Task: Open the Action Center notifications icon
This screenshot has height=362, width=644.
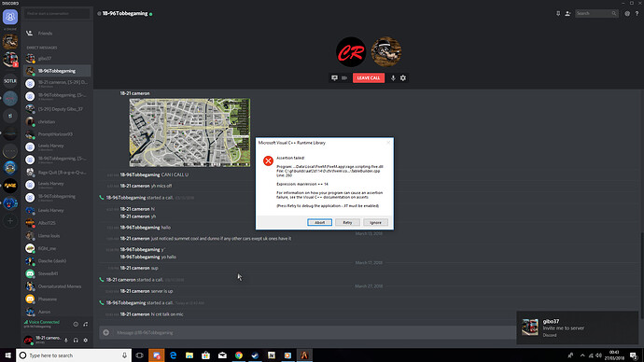Action: tap(634, 355)
